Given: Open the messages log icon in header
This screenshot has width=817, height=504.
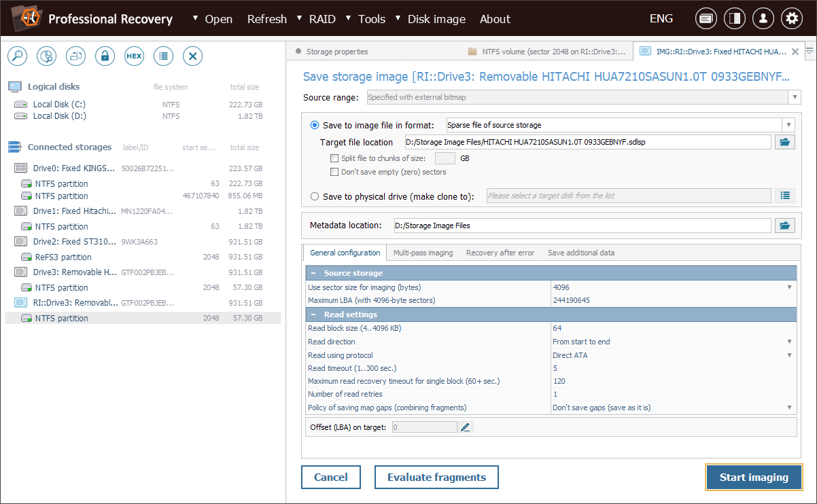Looking at the screenshot, I should (706, 19).
